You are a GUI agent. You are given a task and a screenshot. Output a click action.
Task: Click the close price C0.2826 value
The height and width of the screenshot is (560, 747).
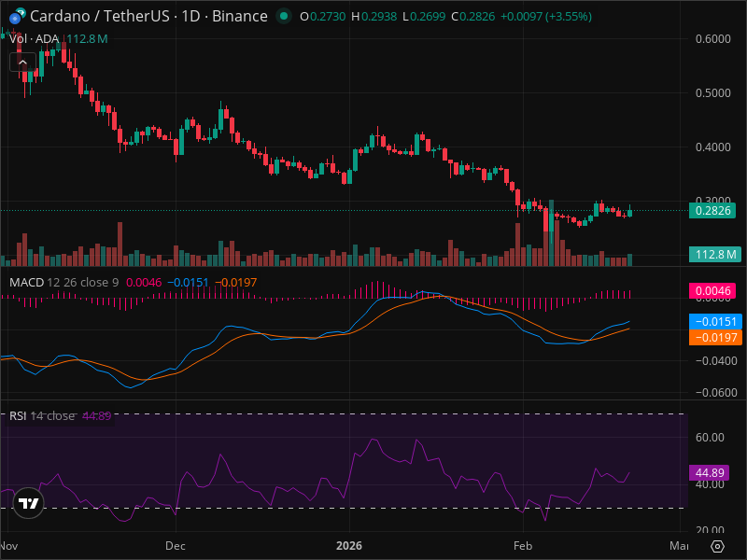click(x=473, y=17)
